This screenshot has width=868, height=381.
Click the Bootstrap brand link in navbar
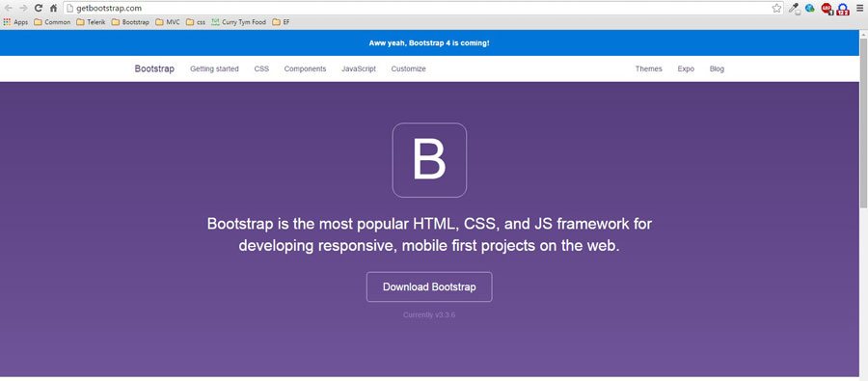pos(154,68)
